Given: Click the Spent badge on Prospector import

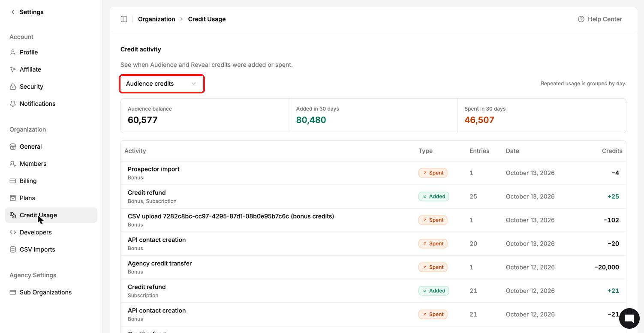Looking at the screenshot, I should tap(433, 173).
